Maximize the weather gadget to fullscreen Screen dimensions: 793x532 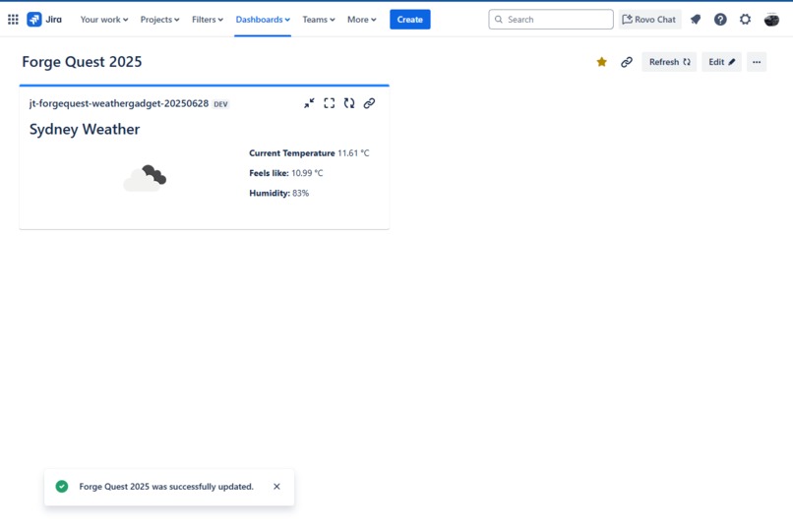pyautogui.click(x=330, y=103)
